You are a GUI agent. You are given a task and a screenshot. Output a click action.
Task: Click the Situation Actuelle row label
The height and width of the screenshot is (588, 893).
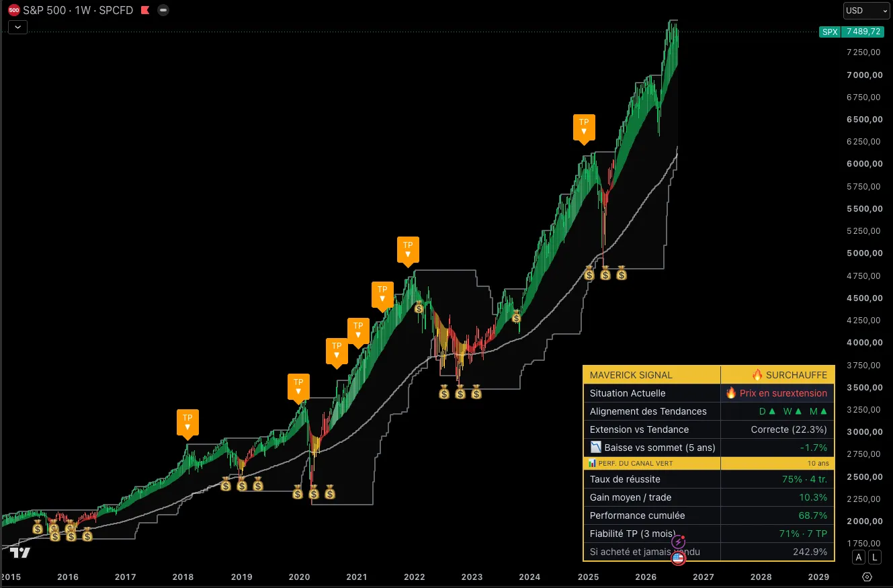click(628, 393)
